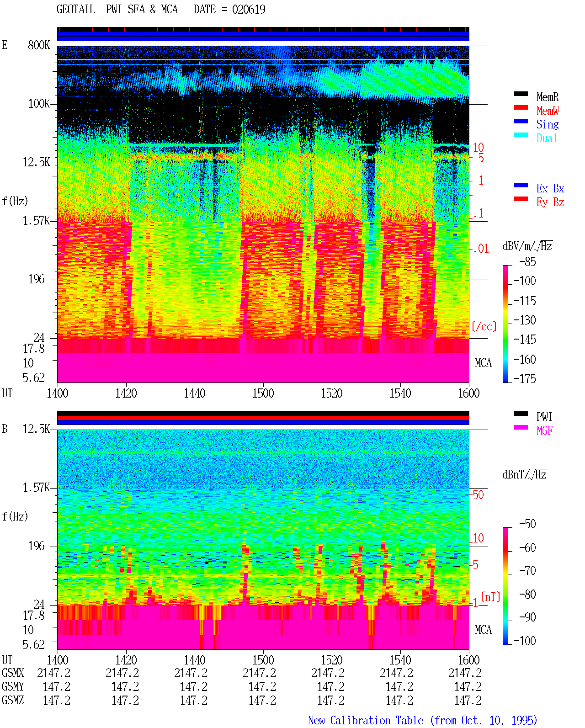Click the black MemR legend swatch
Screen dimensions: 585x728
(x=521, y=94)
